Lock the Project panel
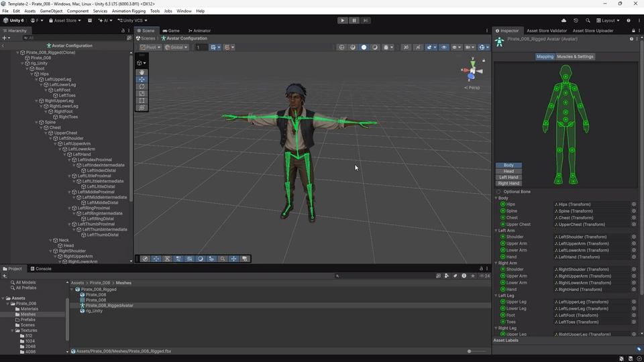The image size is (644, 362). [x=481, y=269]
